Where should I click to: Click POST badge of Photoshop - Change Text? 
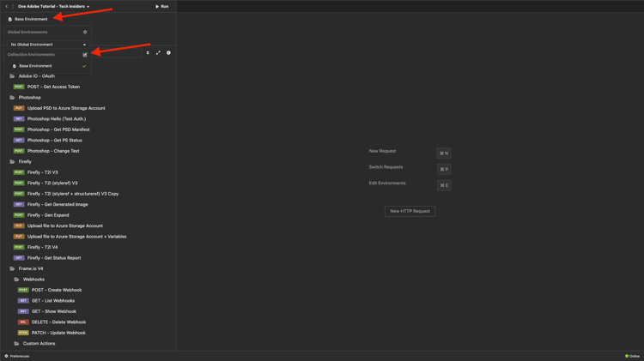[x=19, y=151]
